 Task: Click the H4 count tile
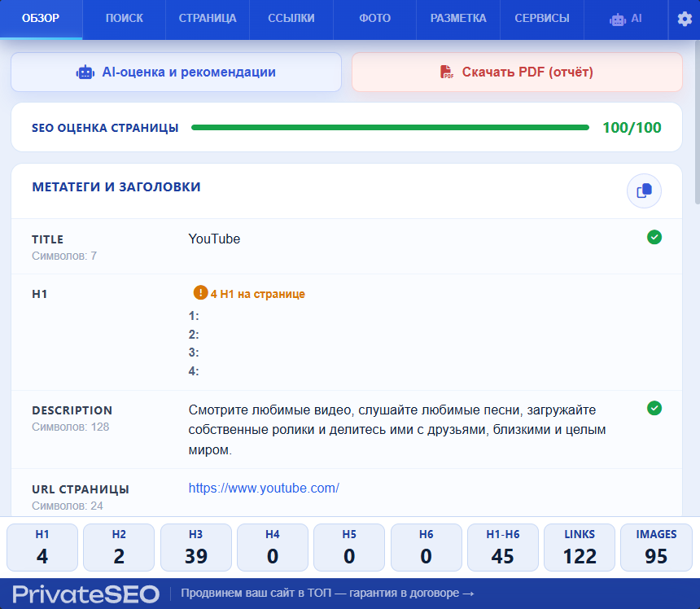click(273, 547)
